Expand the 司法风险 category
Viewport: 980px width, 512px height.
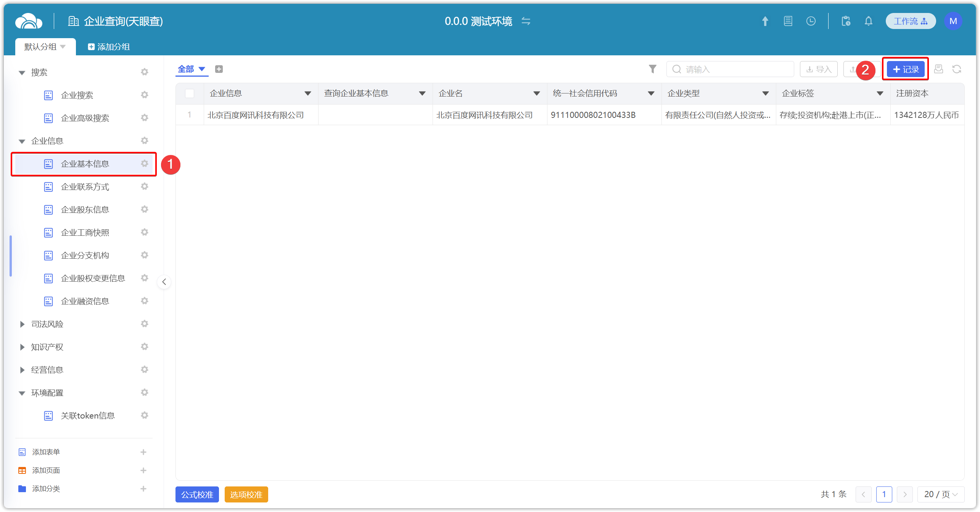pyautogui.click(x=22, y=324)
